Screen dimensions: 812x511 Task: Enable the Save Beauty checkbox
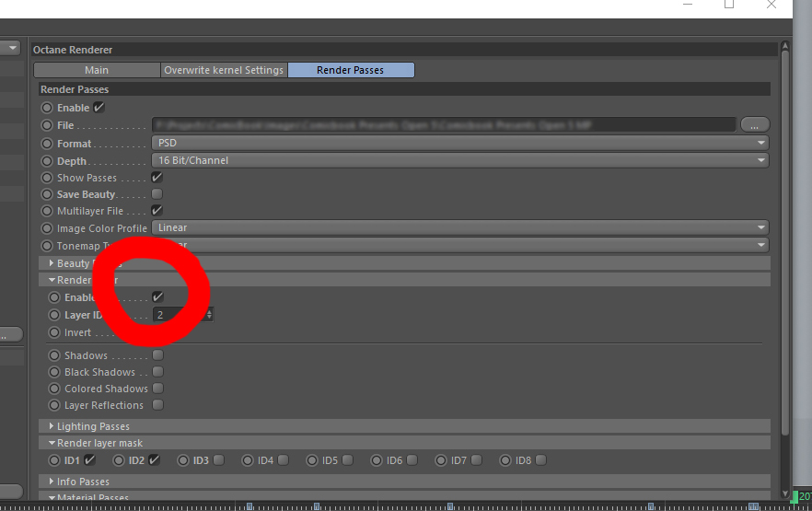(x=157, y=193)
